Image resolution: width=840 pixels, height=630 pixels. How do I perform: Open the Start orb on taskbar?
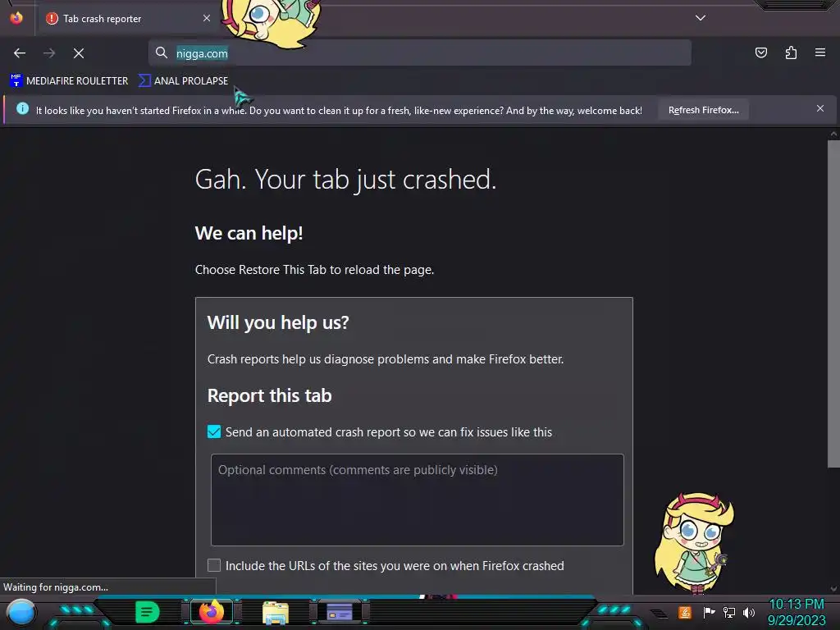click(21, 613)
